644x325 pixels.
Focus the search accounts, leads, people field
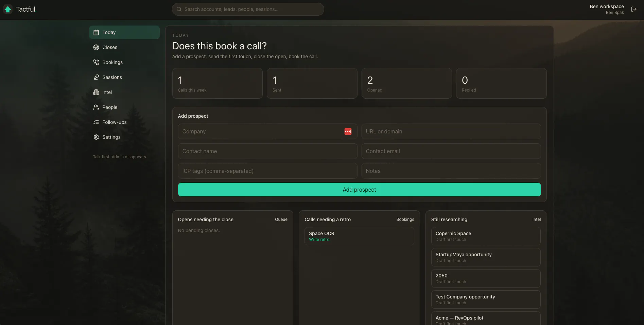pos(248,9)
